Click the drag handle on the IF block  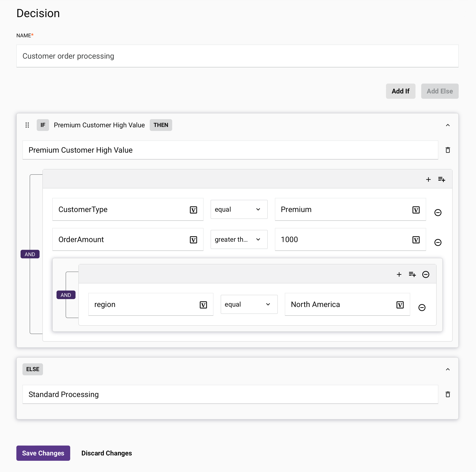coord(27,125)
